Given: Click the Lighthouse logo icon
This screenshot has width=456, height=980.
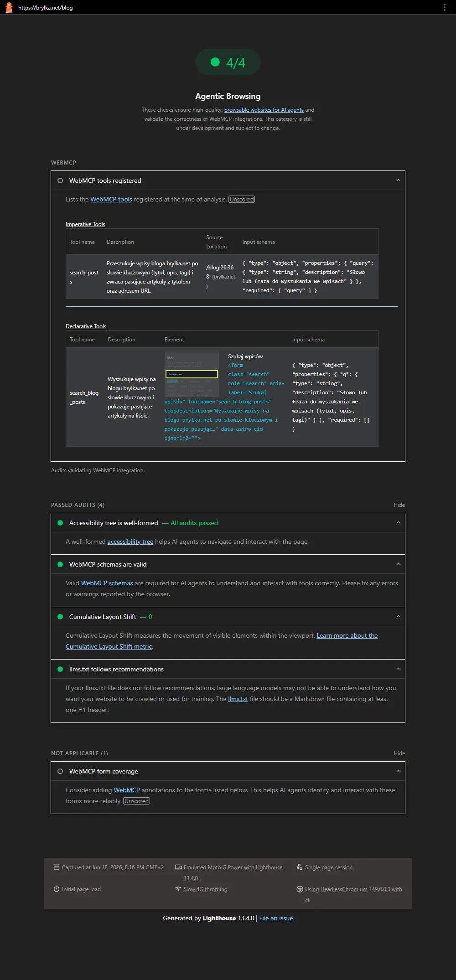Looking at the screenshot, I should click(x=9, y=7).
